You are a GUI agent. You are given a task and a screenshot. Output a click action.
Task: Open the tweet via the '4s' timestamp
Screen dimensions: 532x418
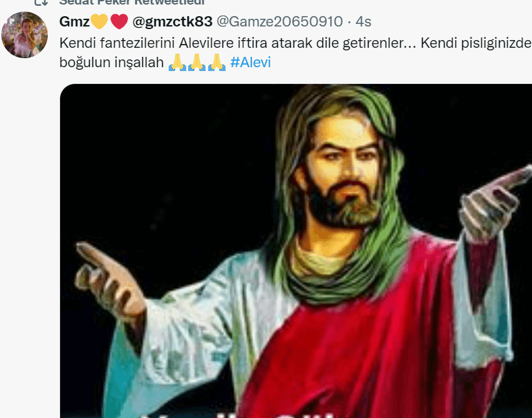point(363,22)
